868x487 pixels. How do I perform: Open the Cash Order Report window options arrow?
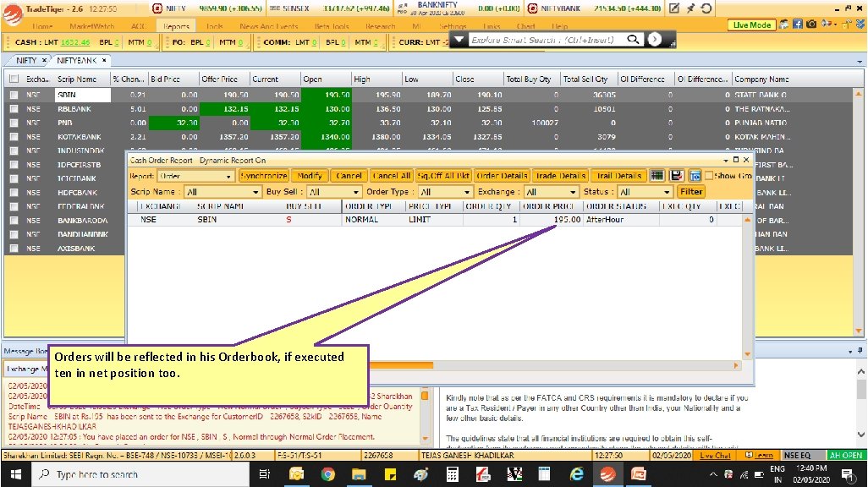726,160
